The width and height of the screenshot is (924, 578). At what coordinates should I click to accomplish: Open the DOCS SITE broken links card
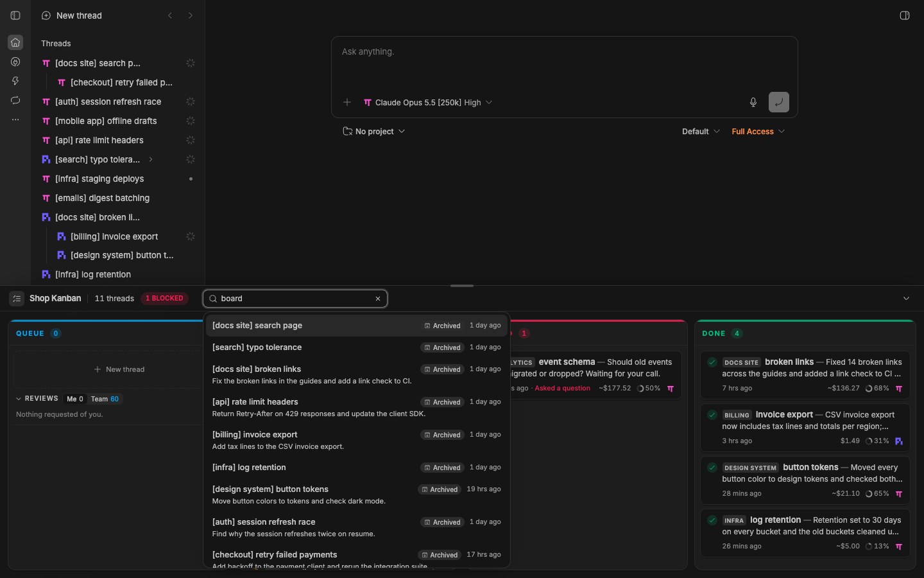tap(805, 374)
